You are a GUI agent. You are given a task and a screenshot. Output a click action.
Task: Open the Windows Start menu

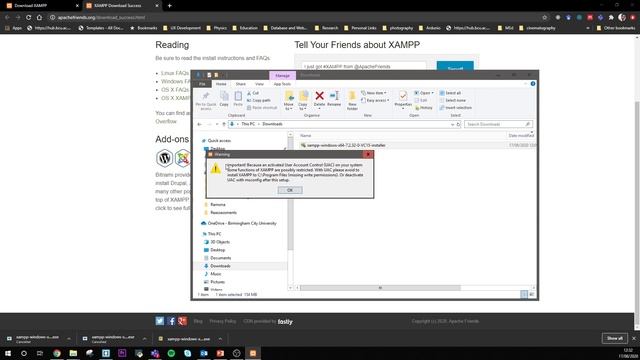(8, 353)
